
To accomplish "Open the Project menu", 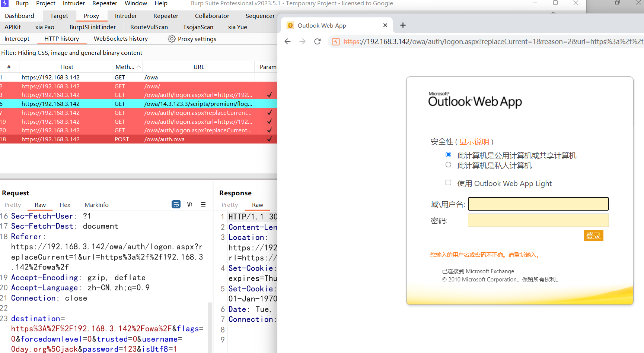I will (45, 3).
